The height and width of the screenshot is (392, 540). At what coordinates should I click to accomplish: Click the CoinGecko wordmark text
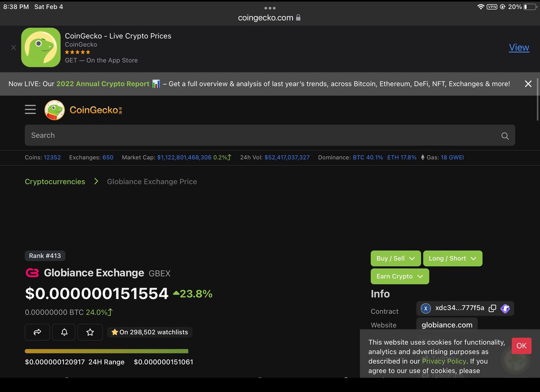[94, 110]
